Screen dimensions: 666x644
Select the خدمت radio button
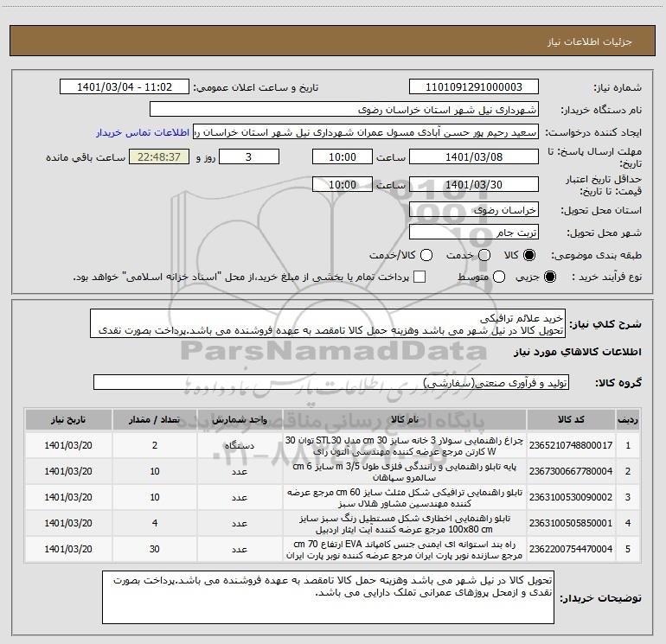click(x=484, y=255)
